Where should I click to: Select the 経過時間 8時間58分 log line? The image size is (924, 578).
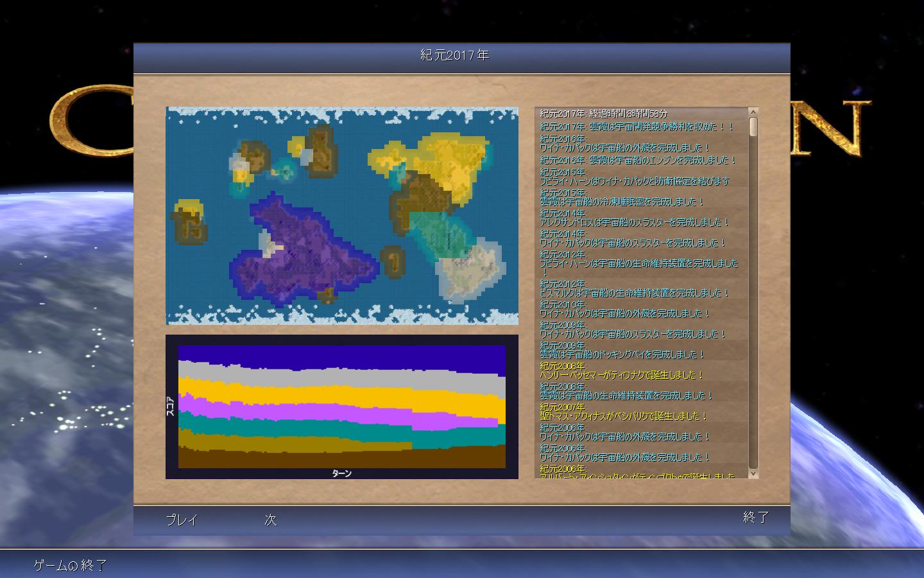coord(642,114)
